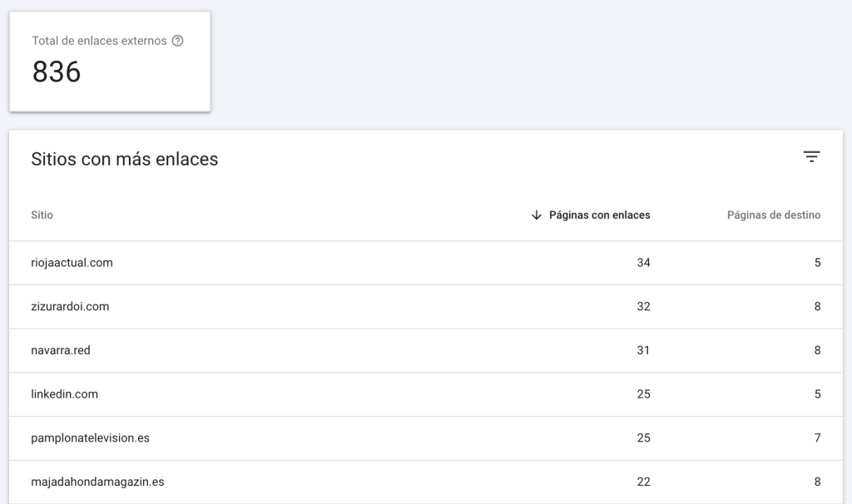852x504 pixels.
Task: Click the Páginas con enlaces column header
Action: (x=599, y=215)
